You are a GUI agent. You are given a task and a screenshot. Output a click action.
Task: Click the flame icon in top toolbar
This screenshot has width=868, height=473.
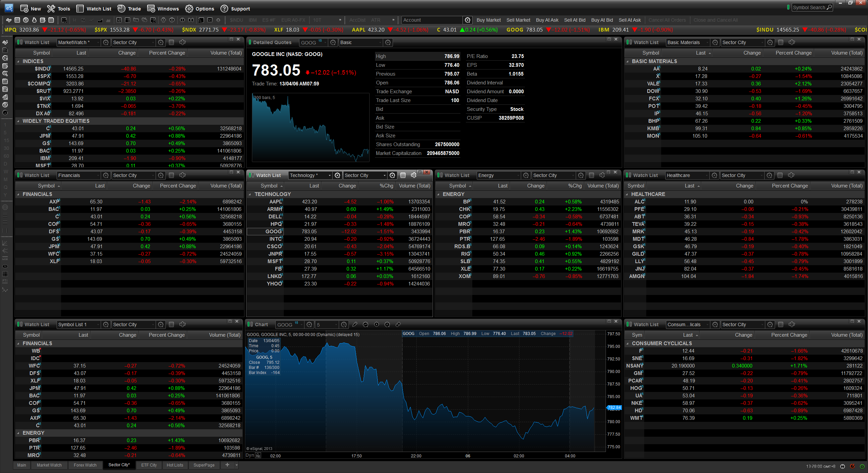tap(34, 20)
